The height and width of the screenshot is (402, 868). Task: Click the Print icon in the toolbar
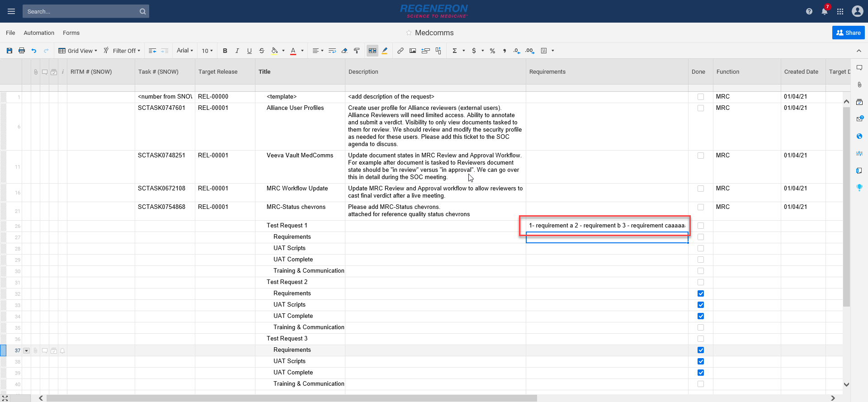pos(22,51)
